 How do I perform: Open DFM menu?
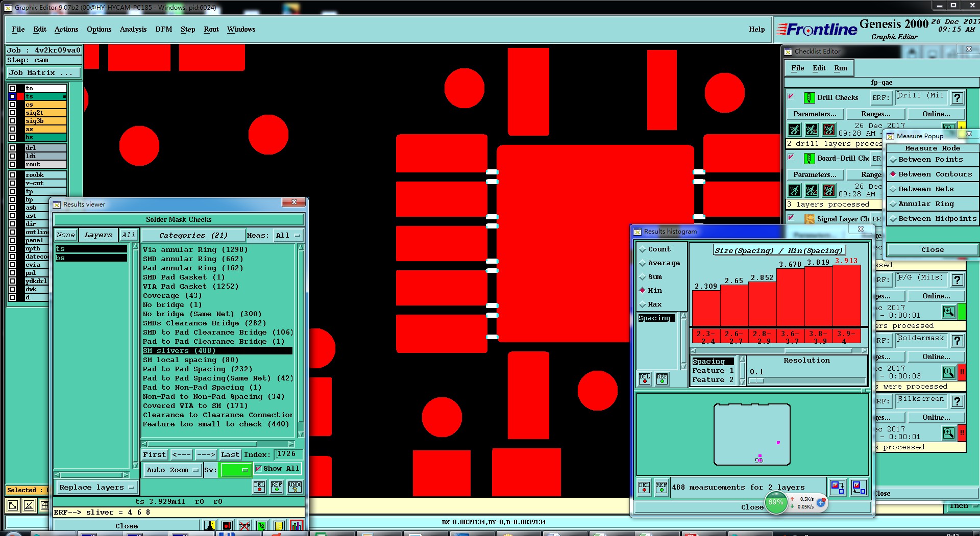[163, 29]
